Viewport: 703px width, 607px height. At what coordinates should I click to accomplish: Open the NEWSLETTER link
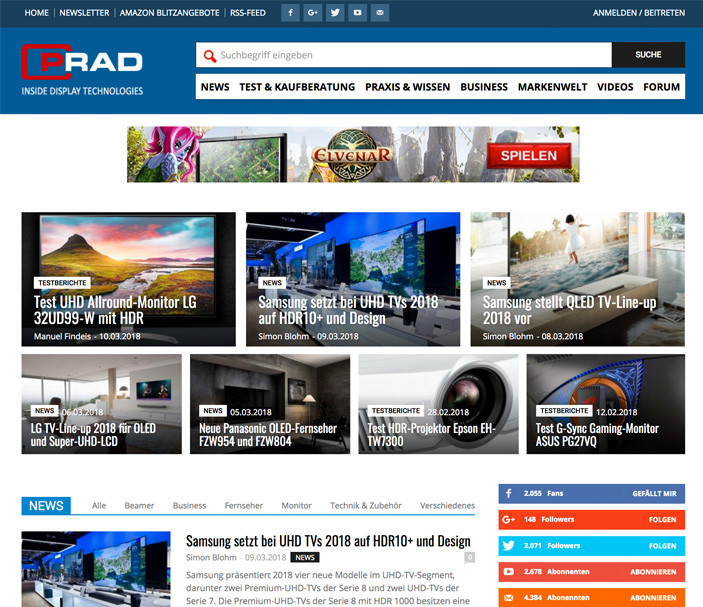[84, 13]
